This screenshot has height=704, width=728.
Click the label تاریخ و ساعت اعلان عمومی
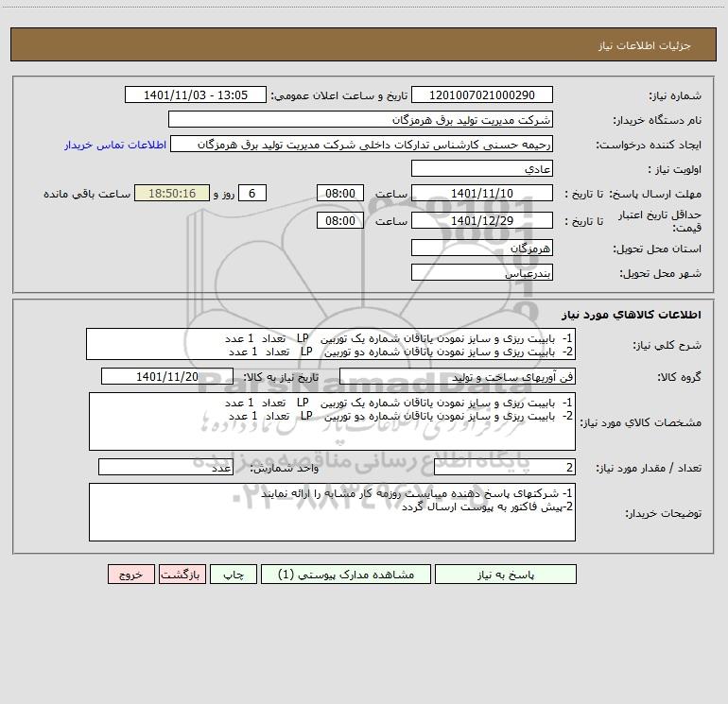coord(338,96)
